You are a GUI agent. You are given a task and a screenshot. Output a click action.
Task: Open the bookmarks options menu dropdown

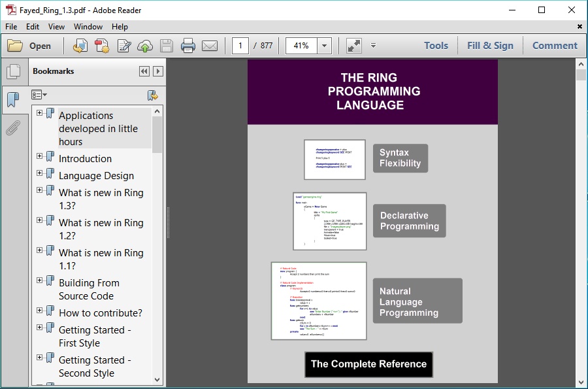[39, 95]
